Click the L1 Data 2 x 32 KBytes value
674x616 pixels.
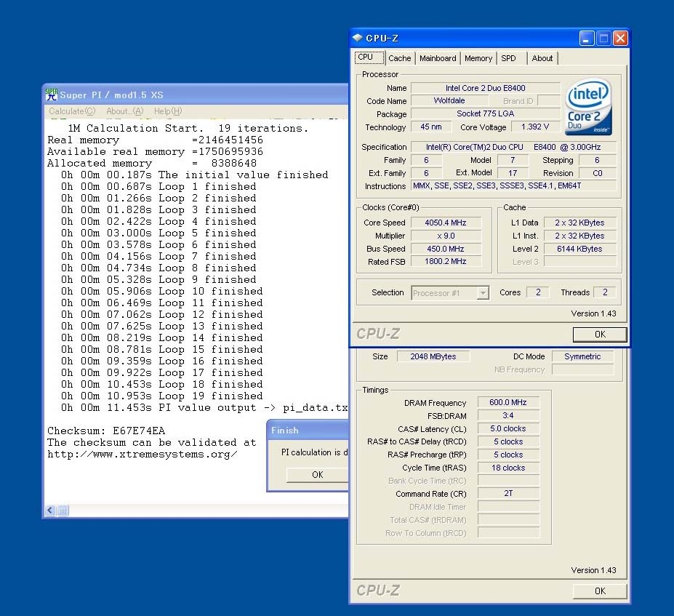click(580, 223)
